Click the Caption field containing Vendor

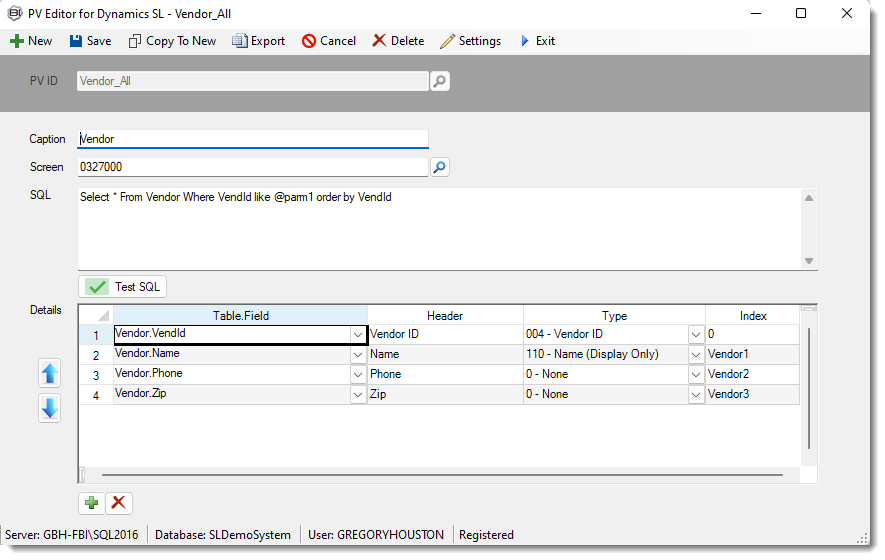point(252,139)
